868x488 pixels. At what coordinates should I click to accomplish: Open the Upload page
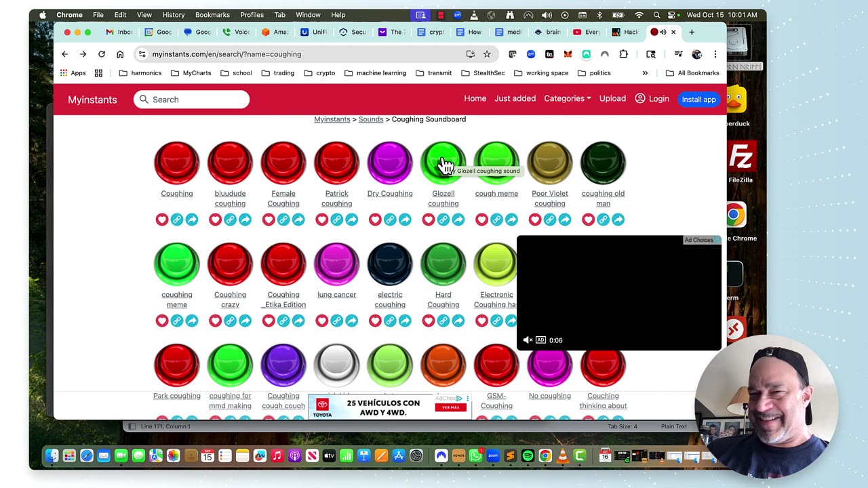[612, 98]
